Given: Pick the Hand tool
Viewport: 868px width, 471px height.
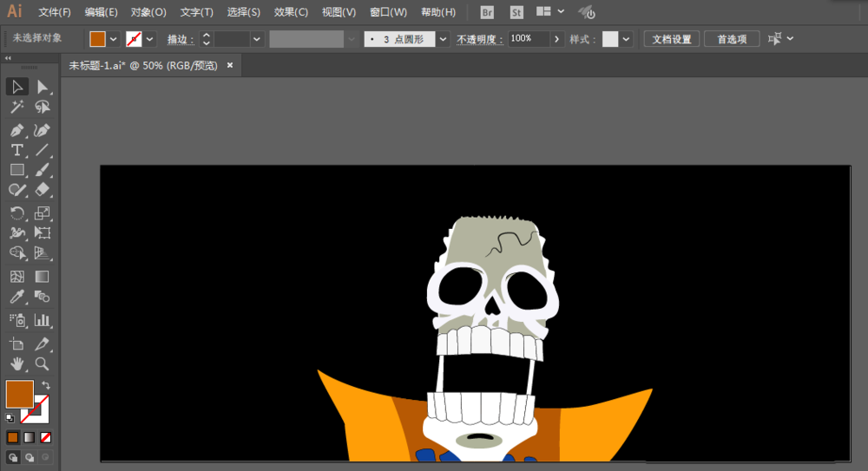Looking at the screenshot, I should click(x=17, y=363).
